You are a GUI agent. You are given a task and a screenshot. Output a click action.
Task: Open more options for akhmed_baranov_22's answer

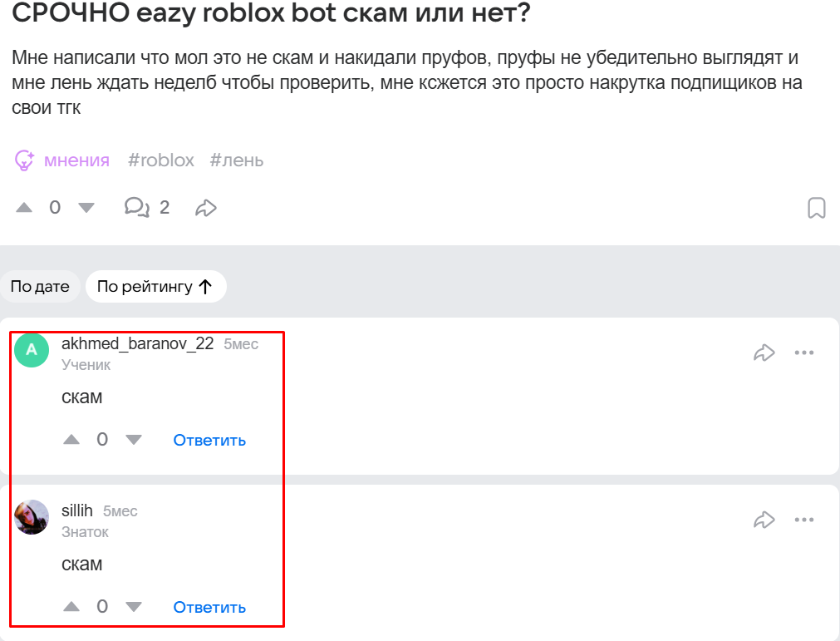click(x=803, y=353)
